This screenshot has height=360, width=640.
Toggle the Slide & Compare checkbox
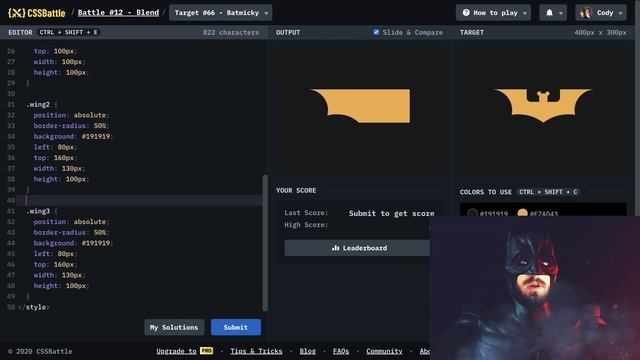point(376,32)
